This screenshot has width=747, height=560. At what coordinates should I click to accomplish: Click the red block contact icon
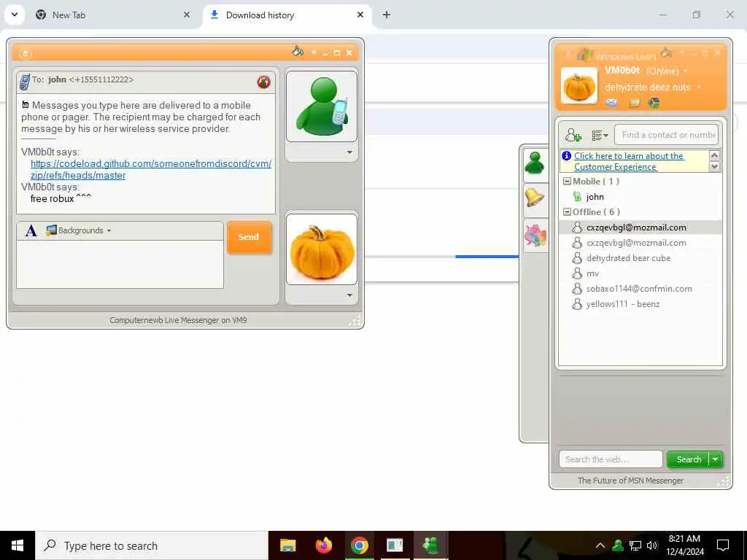click(x=263, y=82)
